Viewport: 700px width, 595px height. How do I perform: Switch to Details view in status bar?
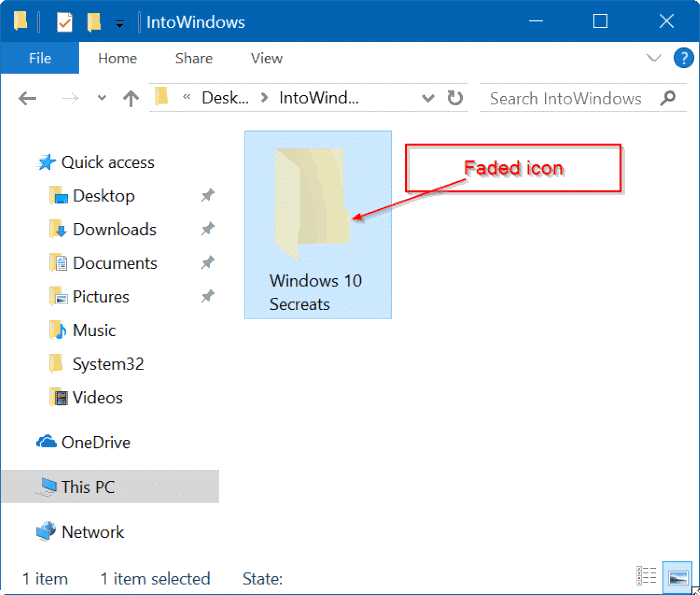click(x=646, y=577)
